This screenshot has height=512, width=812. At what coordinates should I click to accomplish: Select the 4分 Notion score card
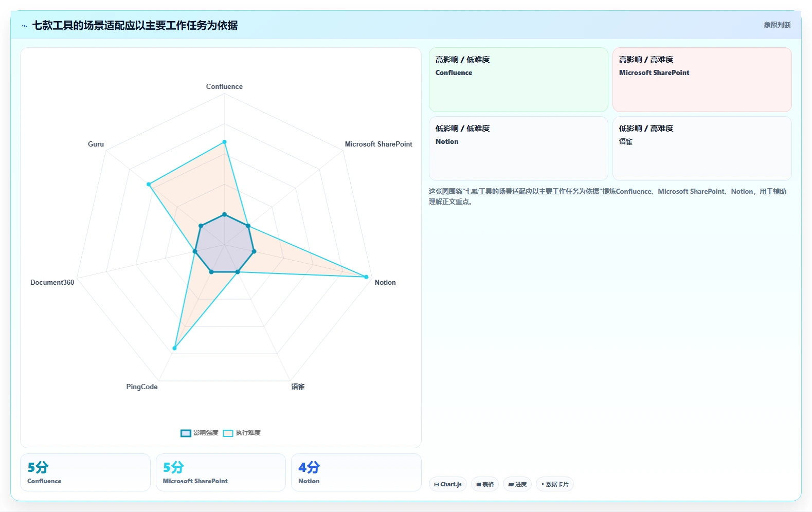(x=356, y=472)
